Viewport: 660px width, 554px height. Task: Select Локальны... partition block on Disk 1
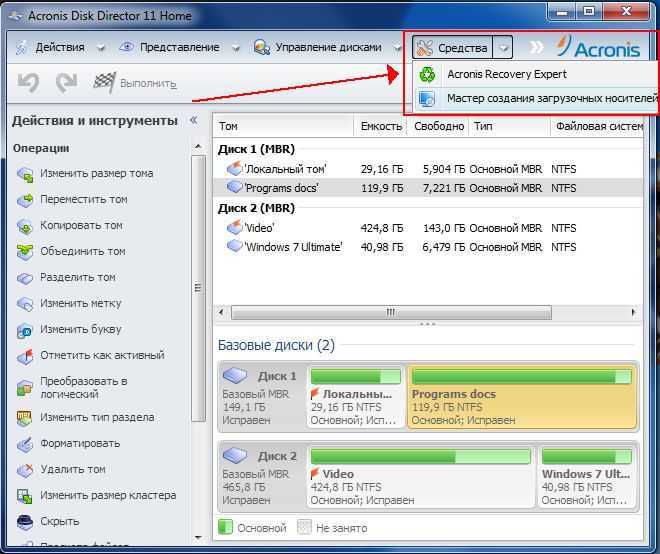point(355,397)
